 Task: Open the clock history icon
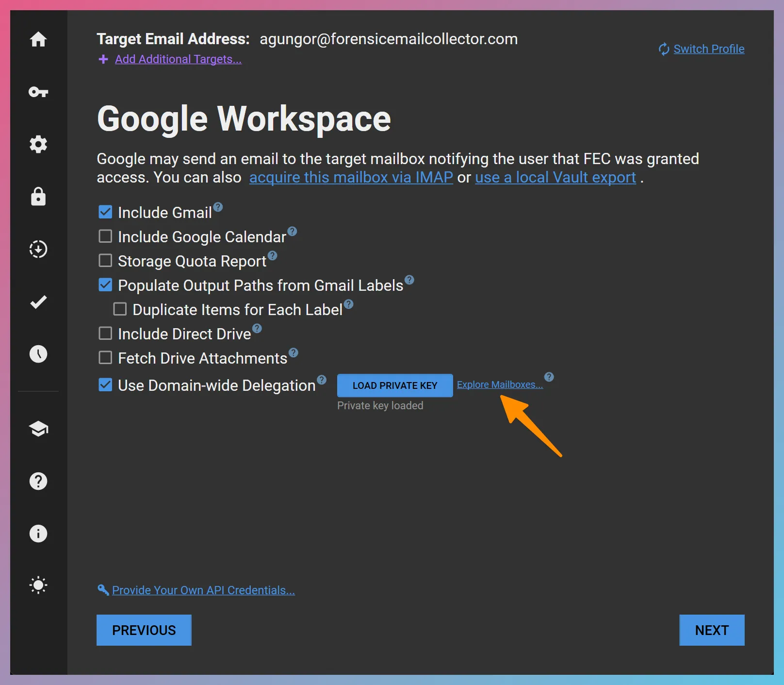coord(38,354)
